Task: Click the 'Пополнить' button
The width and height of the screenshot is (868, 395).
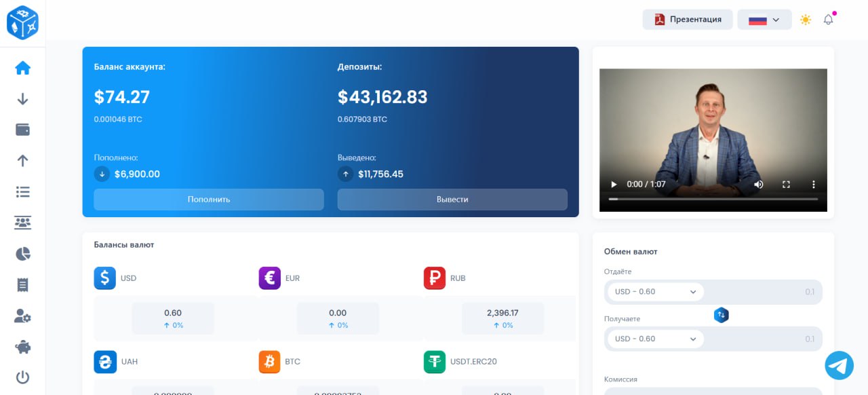Action: tap(208, 200)
